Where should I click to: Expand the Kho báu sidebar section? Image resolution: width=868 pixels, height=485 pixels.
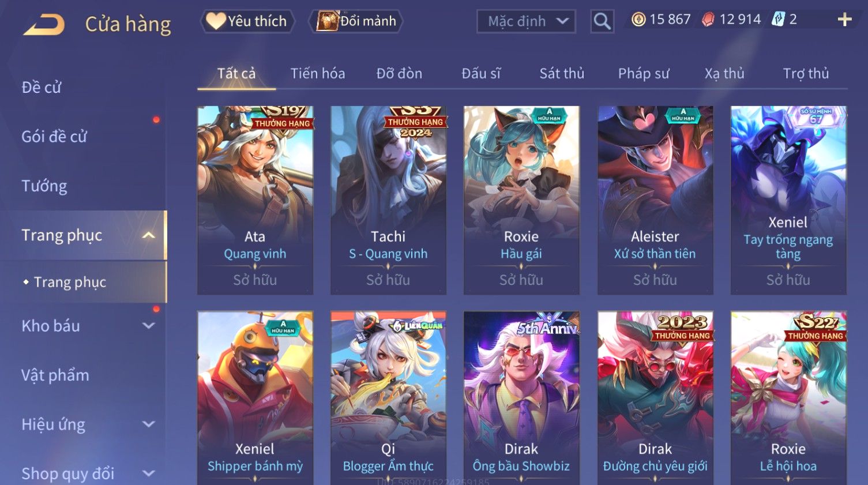[x=148, y=325]
